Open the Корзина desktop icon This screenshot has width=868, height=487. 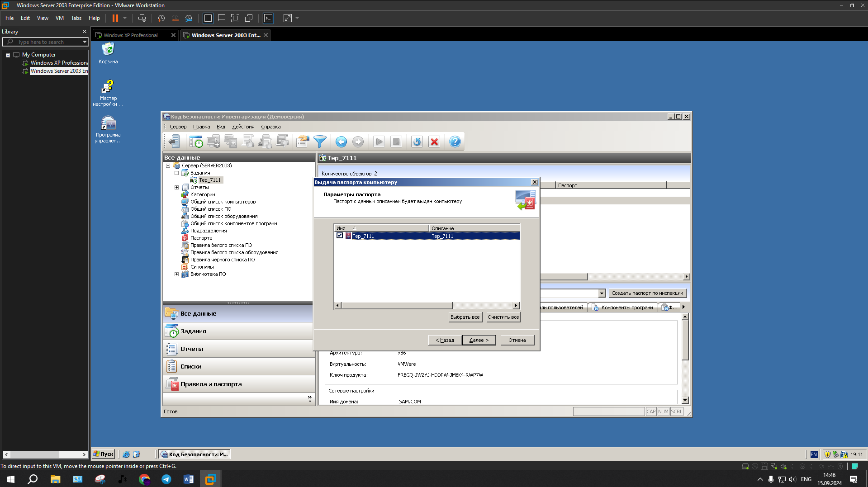pyautogui.click(x=108, y=53)
